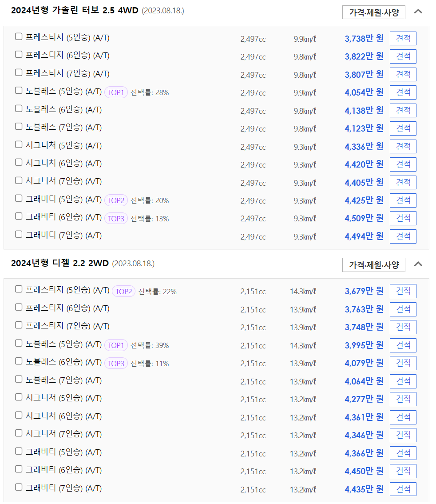
Task: Click the TOP2 badge with 선택률 20%
Action: [116, 200]
